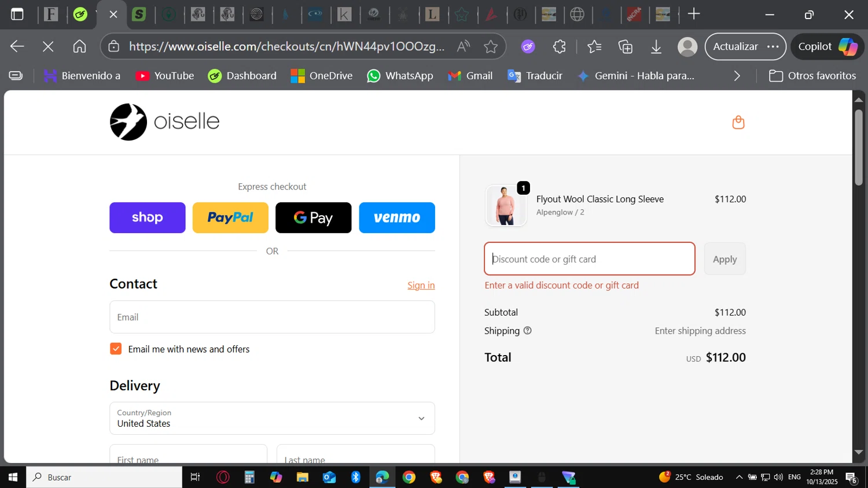Open the favorites list icon
Screen dimensions: 868x488
point(594,46)
